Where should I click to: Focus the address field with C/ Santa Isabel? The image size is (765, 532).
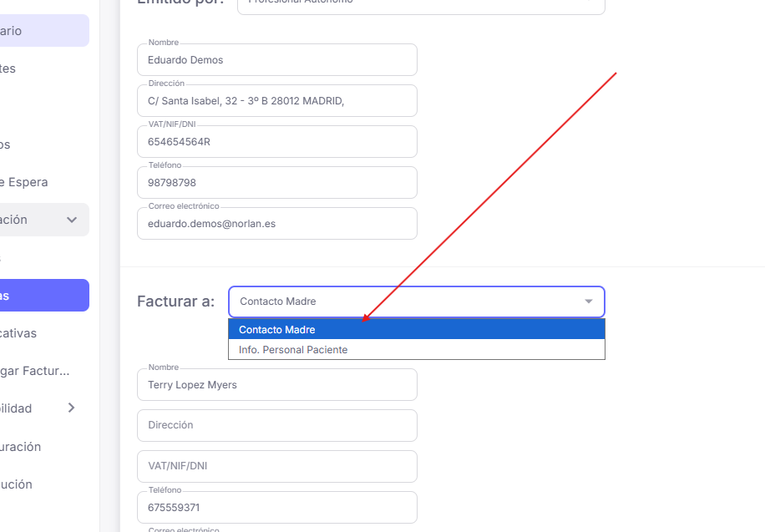tap(276, 101)
